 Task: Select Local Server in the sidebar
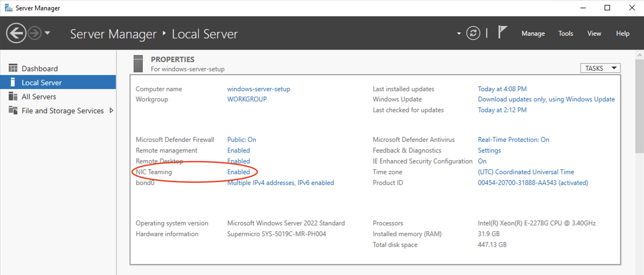click(x=58, y=82)
